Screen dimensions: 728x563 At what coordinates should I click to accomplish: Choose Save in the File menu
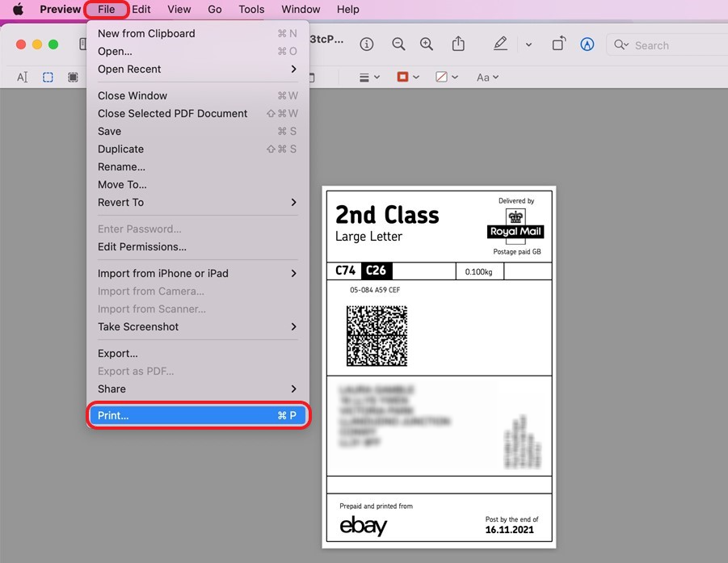(x=198, y=132)
